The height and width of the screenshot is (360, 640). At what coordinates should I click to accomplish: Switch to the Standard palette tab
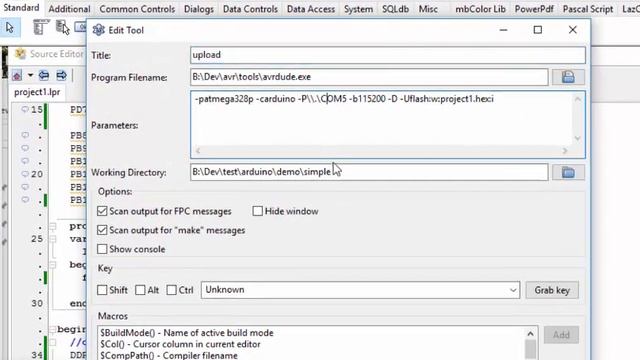pyautogui.click(x=21, y=8)
